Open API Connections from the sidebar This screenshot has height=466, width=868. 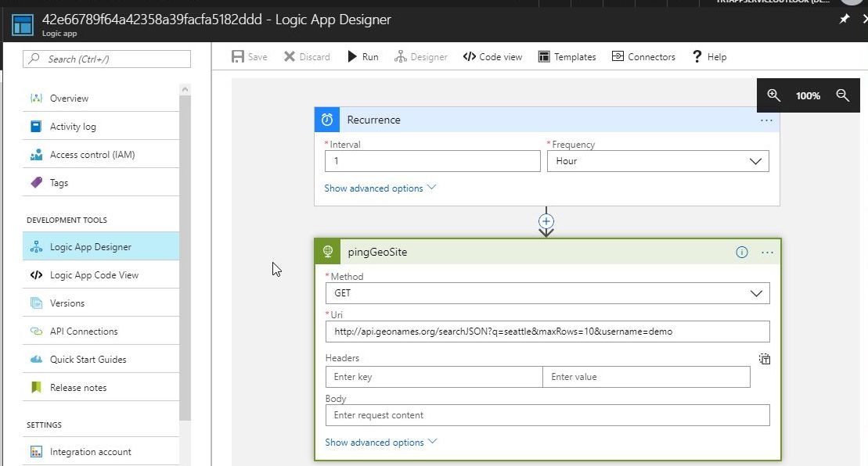84,332
